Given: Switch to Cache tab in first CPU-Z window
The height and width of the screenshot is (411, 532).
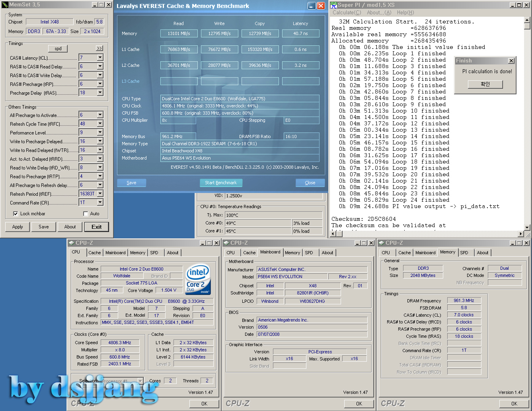Looking at the screenshot, I should (x=95, y=253).
